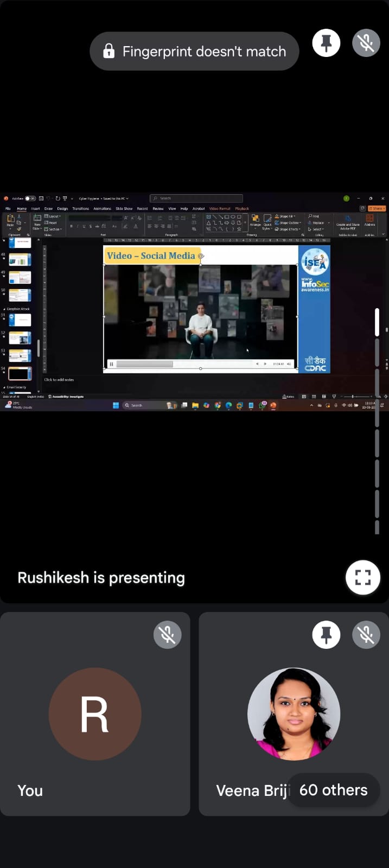
Task: Tap the "Fingerprint doesn't match" notice
Action: click(x=194, y=52)
